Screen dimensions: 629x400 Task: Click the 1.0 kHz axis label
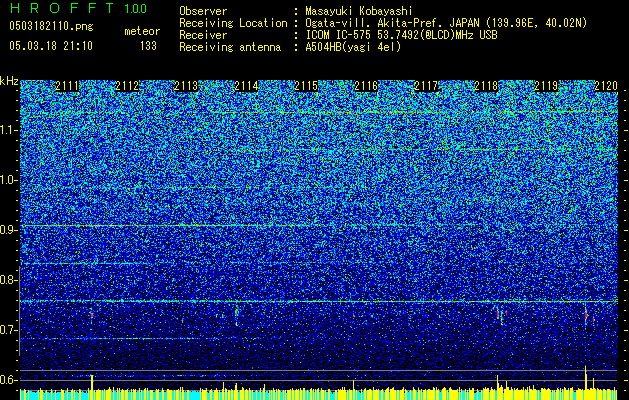[8, 180]
